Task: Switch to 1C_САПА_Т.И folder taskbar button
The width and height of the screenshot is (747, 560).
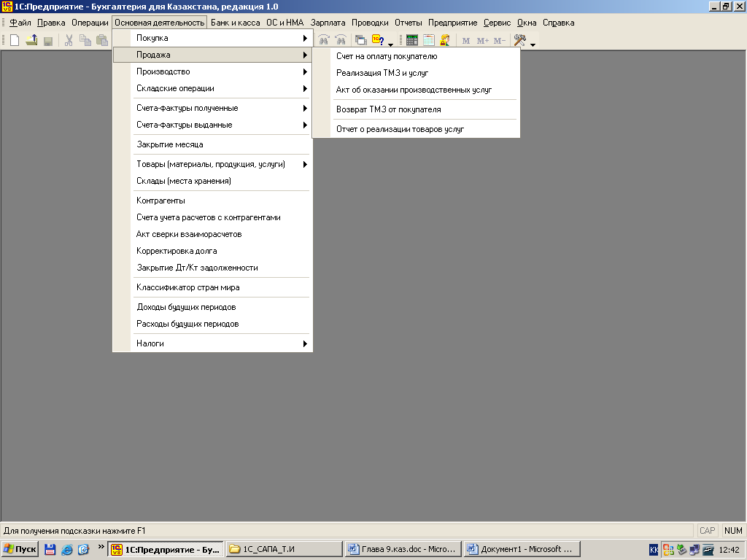Action: tap(284, 549)
